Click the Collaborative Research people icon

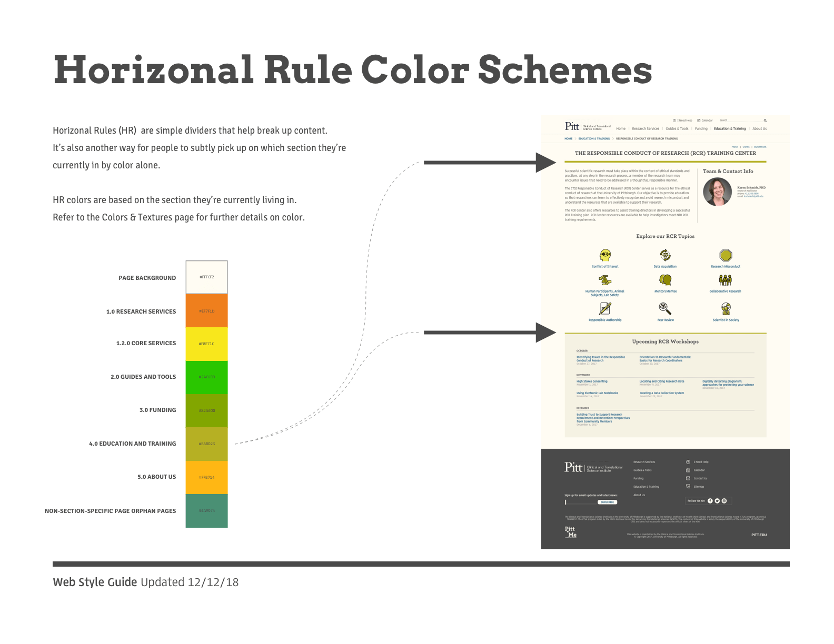coord(725,280)
